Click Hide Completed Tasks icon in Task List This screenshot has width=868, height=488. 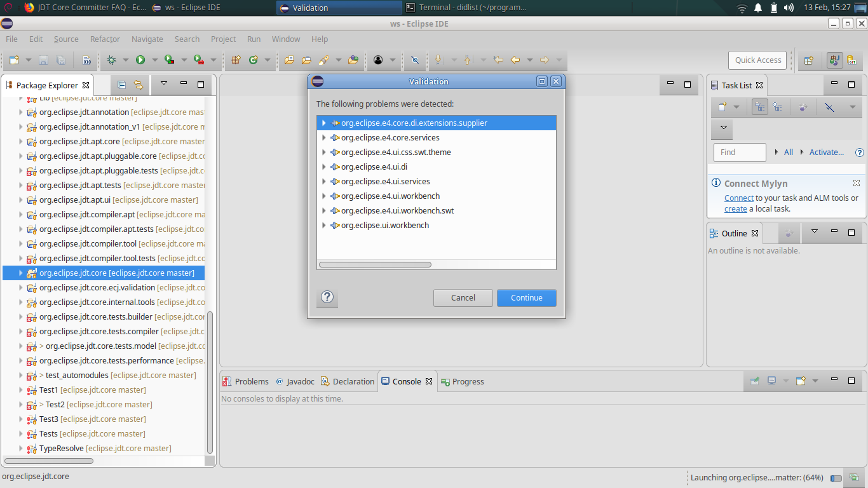(x=829, y=107)
